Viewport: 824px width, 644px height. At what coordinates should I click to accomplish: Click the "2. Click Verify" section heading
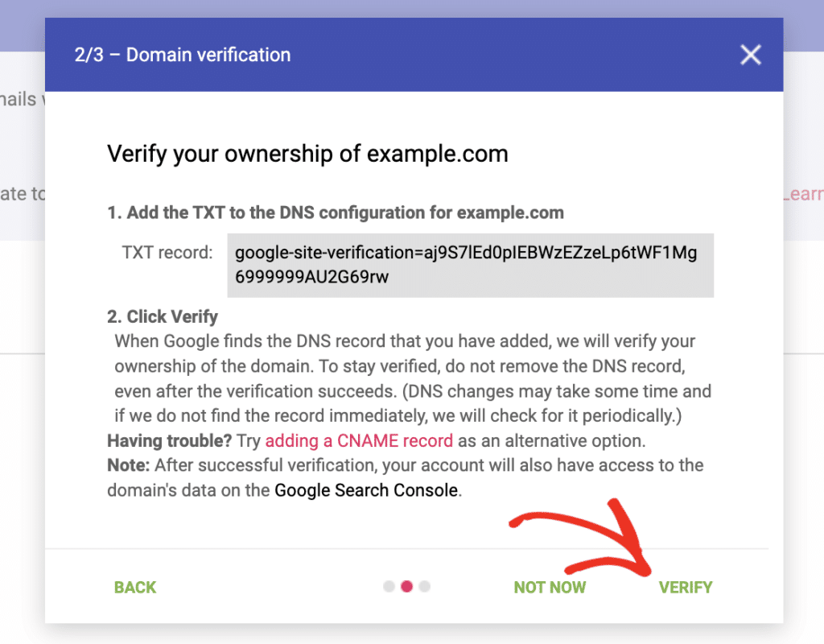tap(162, 316)
